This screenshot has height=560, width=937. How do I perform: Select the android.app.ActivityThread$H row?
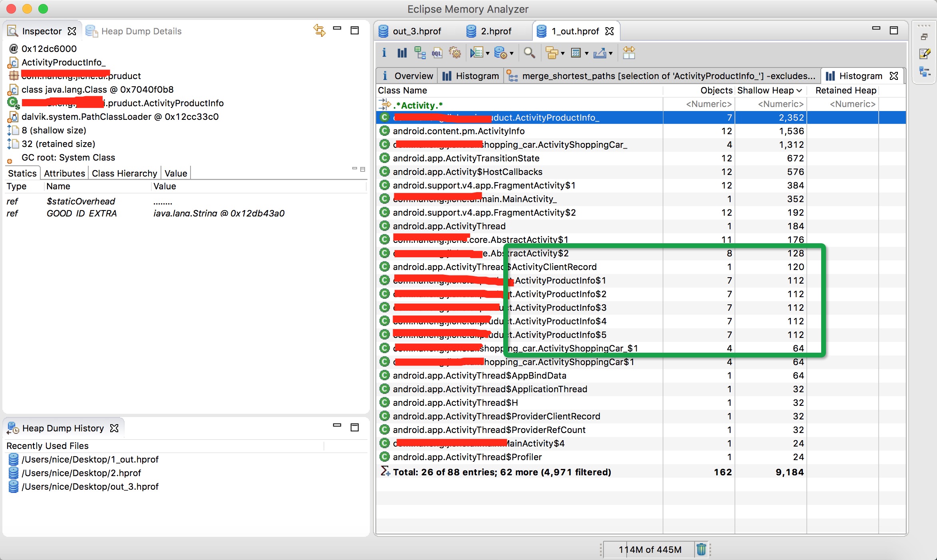coord(641,403)
